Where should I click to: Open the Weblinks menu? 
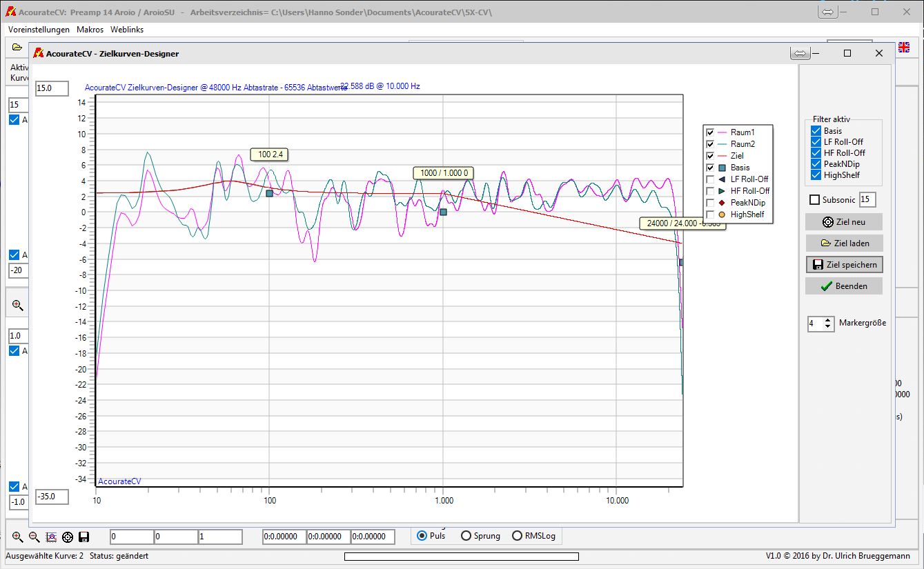pos(127,30)
